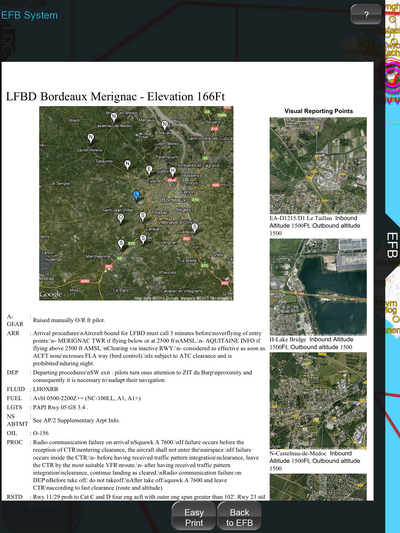Select the S marker left of Pessac
Screen dimensions: 400x533
tap(143, 217)
